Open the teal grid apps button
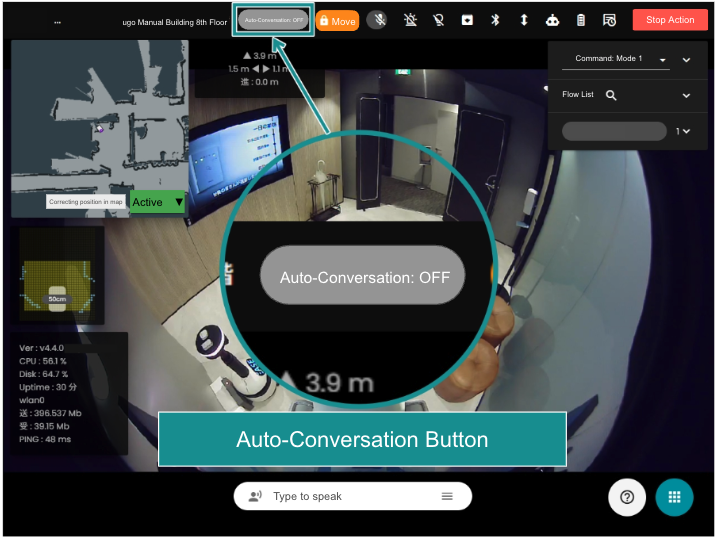 coord(674,497)
